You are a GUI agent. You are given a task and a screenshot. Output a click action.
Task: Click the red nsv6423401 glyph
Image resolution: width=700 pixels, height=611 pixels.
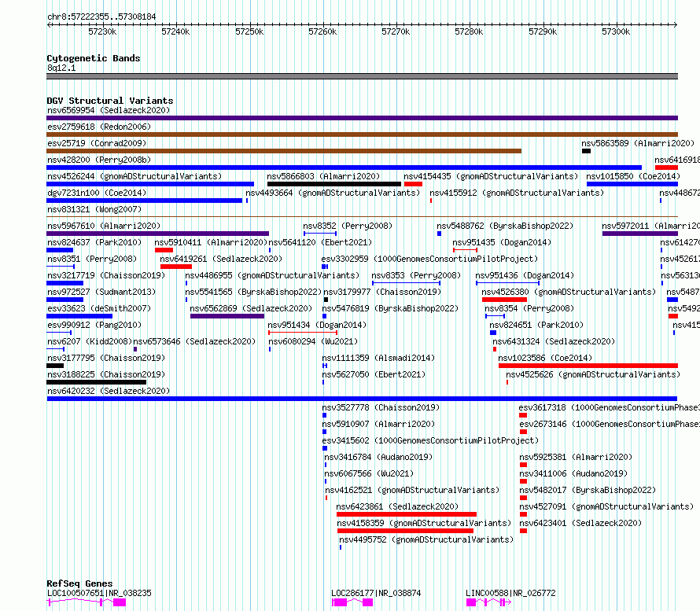pos(524,531)
